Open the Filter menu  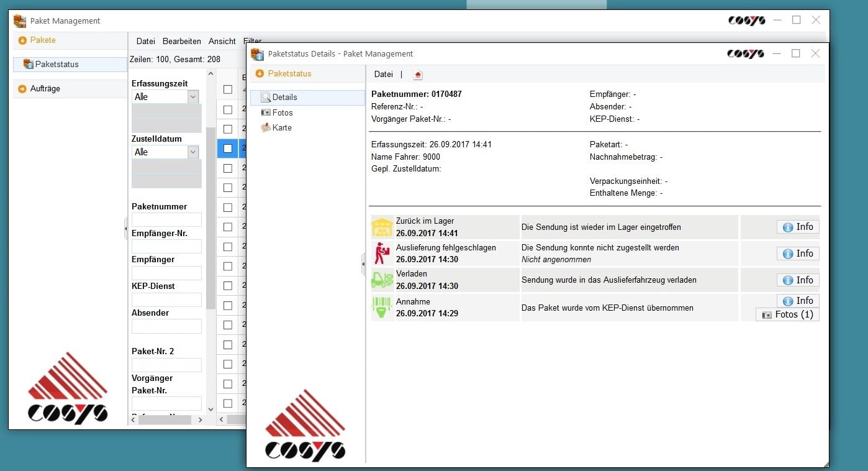point(252,41)
